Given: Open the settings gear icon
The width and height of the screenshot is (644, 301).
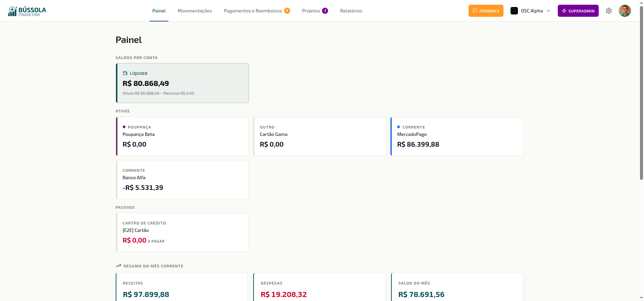Looking at the screenshot, I should click(x=609, y=11).
